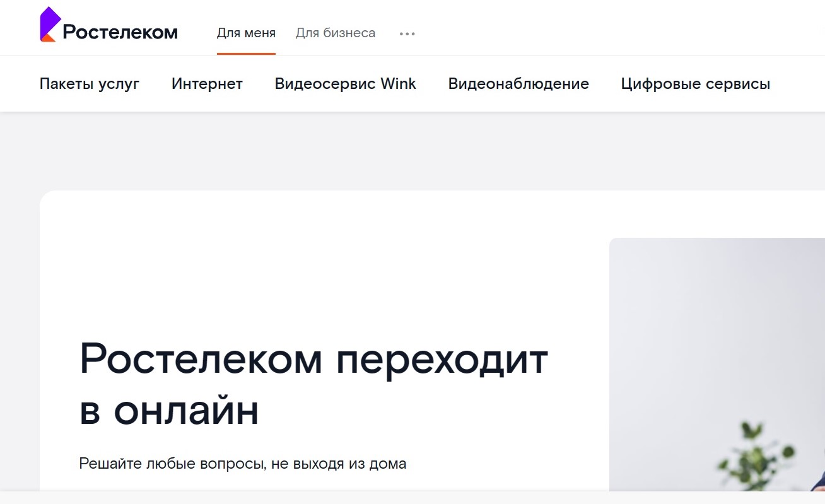This screenshot has height=504, width=825.
Task: Click heading Ростелеком переходит в онлайн
Action: [x=313, y=385]
